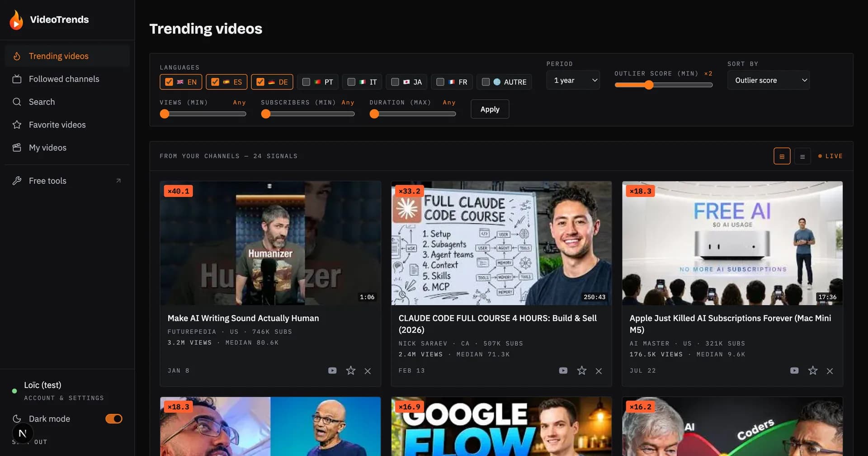Click the FUTUREPEDIA channel name

[192, 332]
